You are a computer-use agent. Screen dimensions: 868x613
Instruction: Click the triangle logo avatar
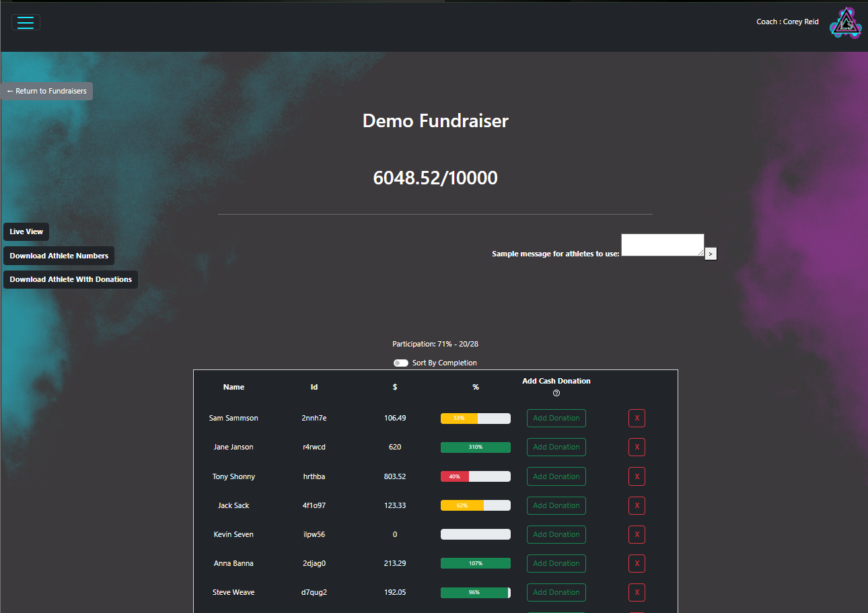tap(845, 23)
